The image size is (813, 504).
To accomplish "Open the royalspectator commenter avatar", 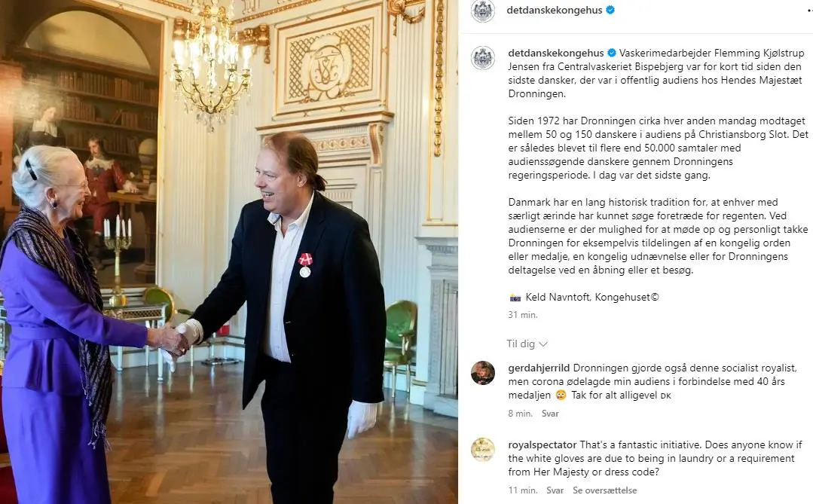I will (483, 450).
